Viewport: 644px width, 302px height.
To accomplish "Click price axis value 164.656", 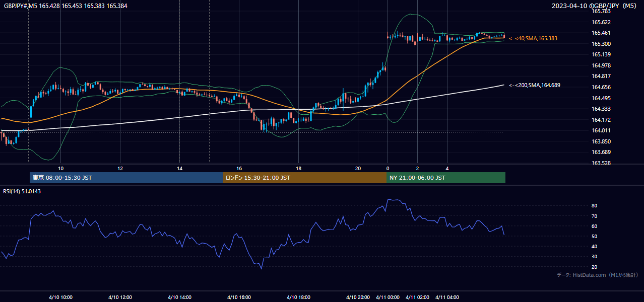I will tap(601, 87).
